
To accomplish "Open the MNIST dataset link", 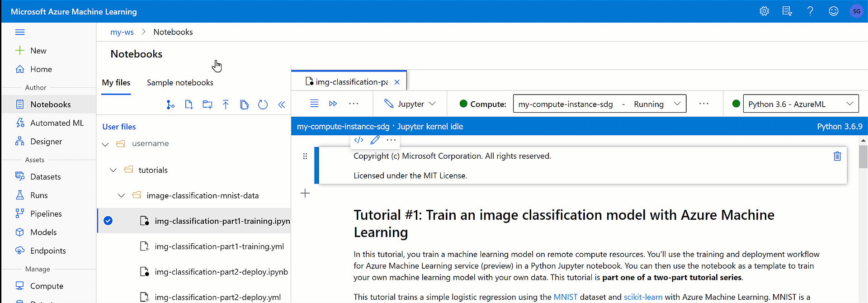I will [565, 297].
